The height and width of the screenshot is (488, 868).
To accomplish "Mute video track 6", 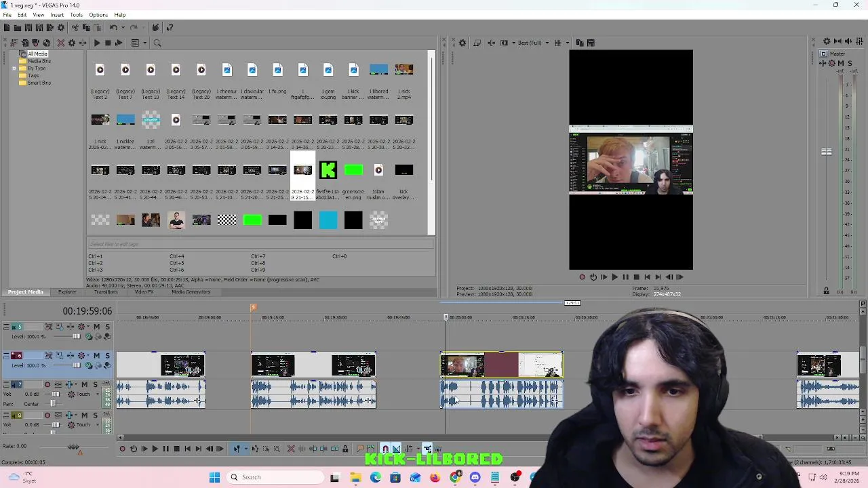I will click(x=96, y=356).
